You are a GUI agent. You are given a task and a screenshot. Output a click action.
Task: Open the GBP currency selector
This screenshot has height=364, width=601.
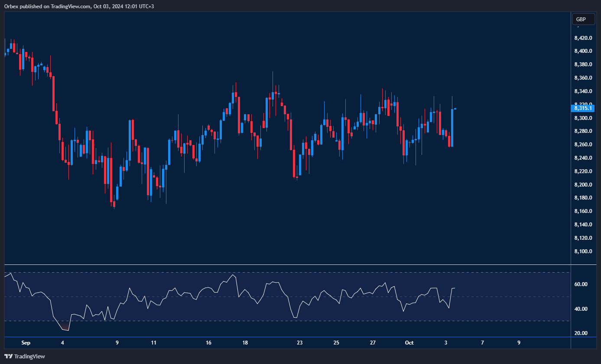point(583,19)
